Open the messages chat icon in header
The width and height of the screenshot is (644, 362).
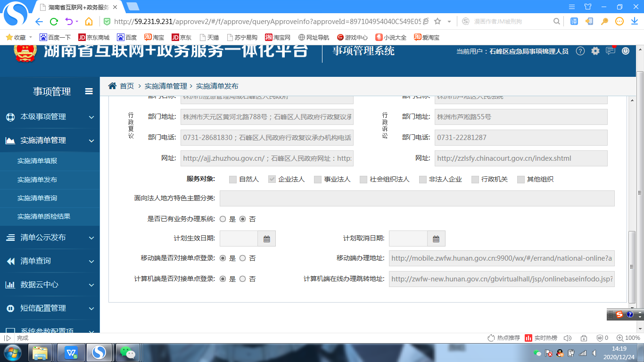coord(611,51)
